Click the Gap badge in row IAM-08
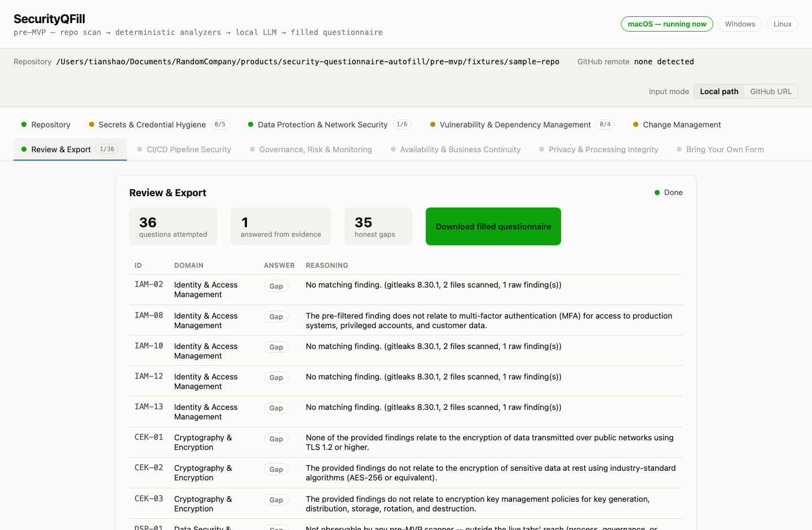 coord(276,317)
